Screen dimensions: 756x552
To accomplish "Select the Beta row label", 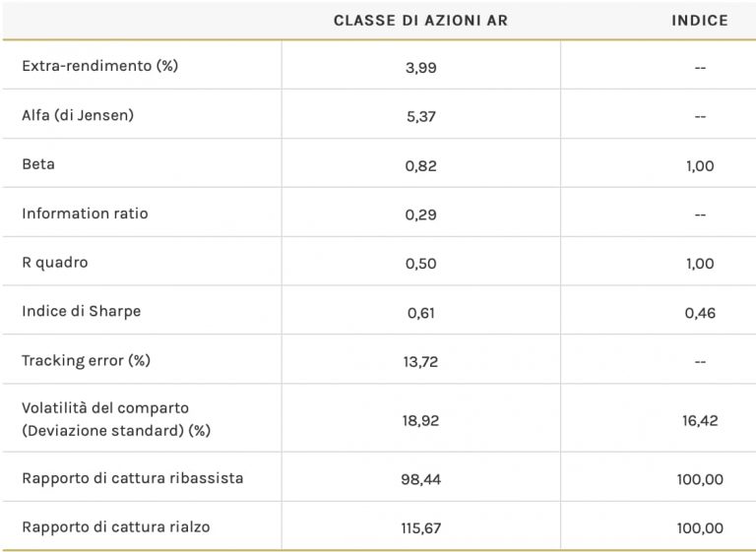I will 38,164.
